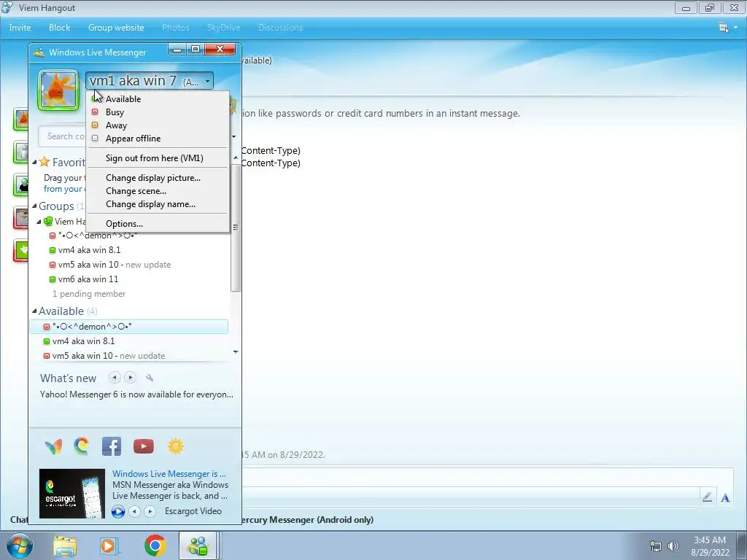Open the Facebook icon

[112, 446]
